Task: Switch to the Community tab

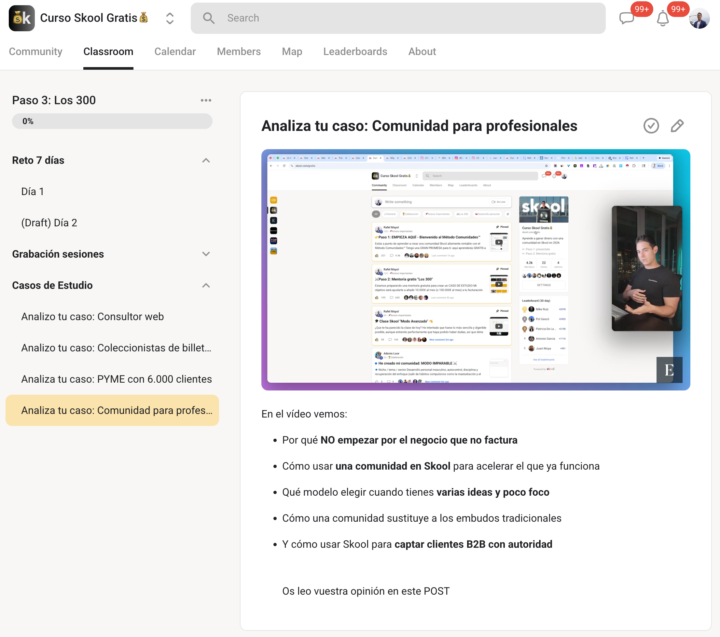Action: [35, 51]
